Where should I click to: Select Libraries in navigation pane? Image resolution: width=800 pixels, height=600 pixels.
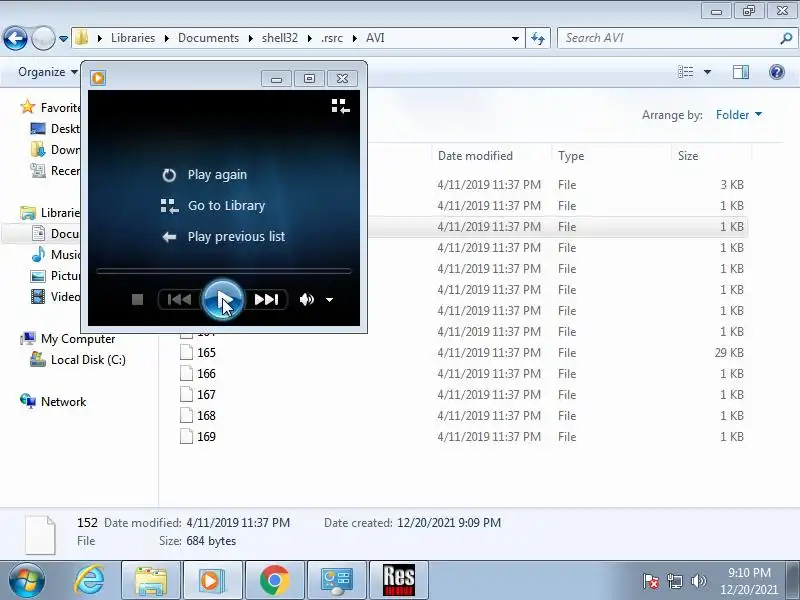point(50,213)
